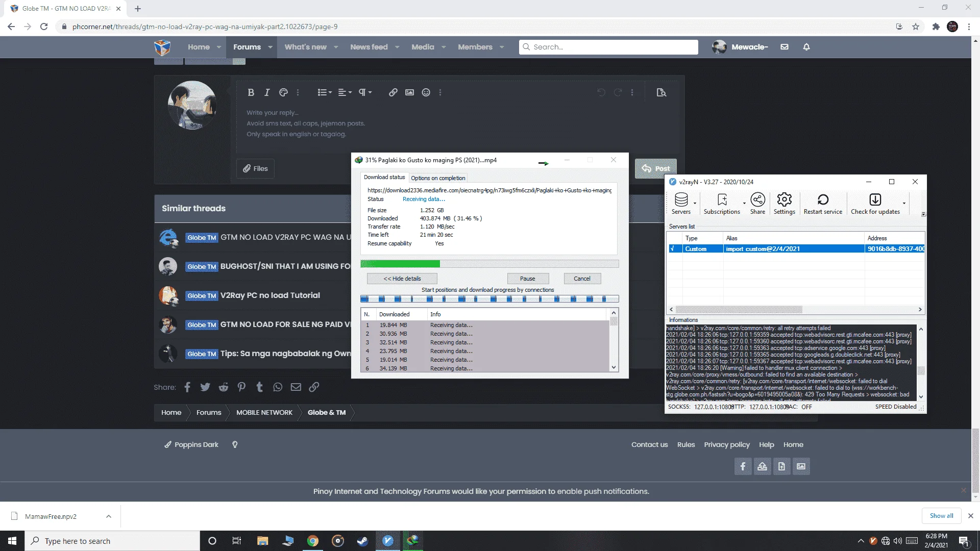Share thread on Pinterest

coord(241,387)
